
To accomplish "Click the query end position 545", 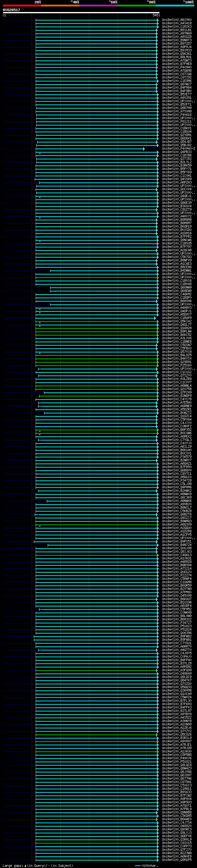I will click(x=155, y=15).
